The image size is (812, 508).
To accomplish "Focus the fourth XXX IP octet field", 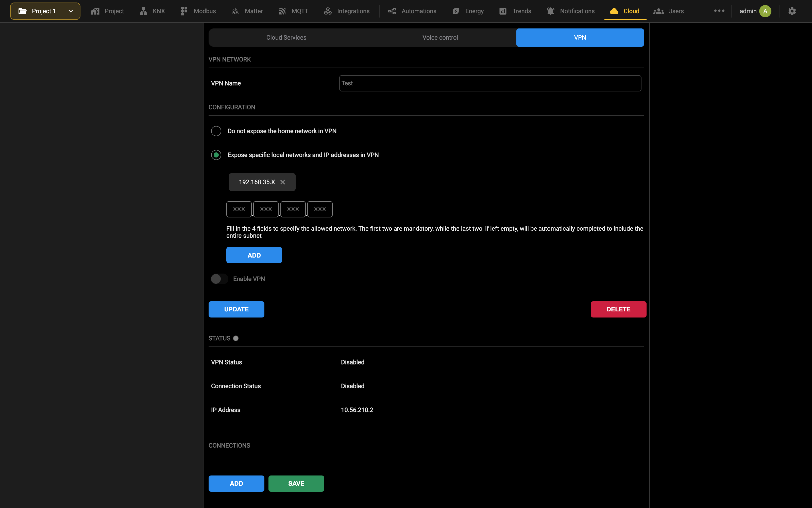I will (x=320, y=209).
